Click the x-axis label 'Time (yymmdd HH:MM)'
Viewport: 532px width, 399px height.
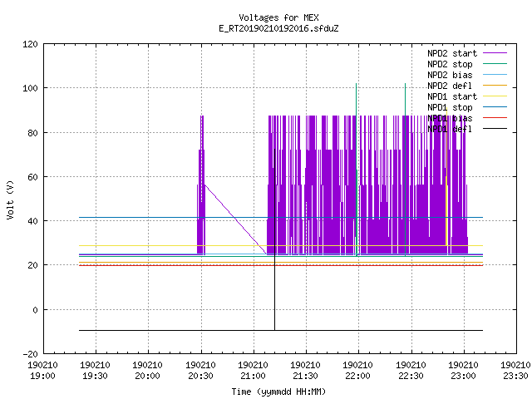[278, 392]
